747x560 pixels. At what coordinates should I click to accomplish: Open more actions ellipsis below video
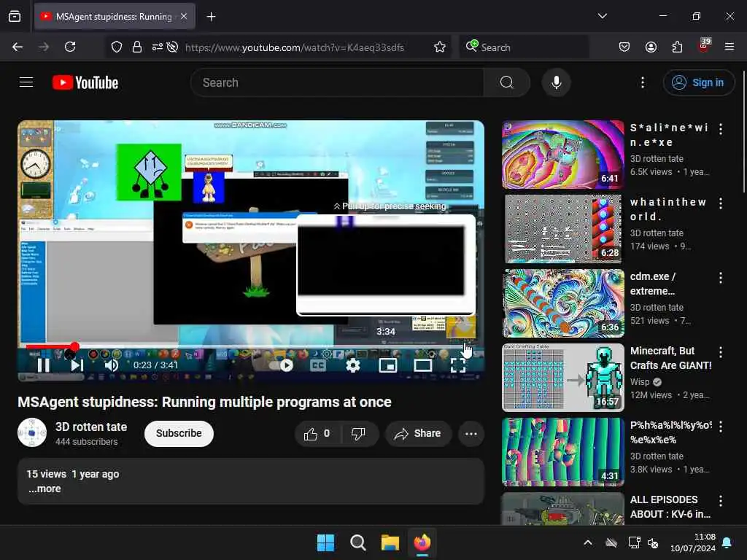[x=471, y=433]
